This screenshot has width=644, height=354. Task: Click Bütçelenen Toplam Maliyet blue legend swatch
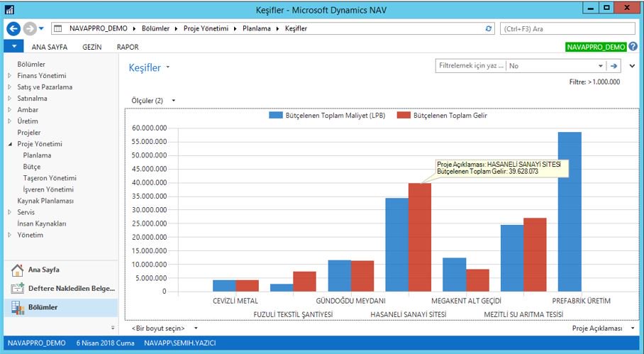[276, 116]
